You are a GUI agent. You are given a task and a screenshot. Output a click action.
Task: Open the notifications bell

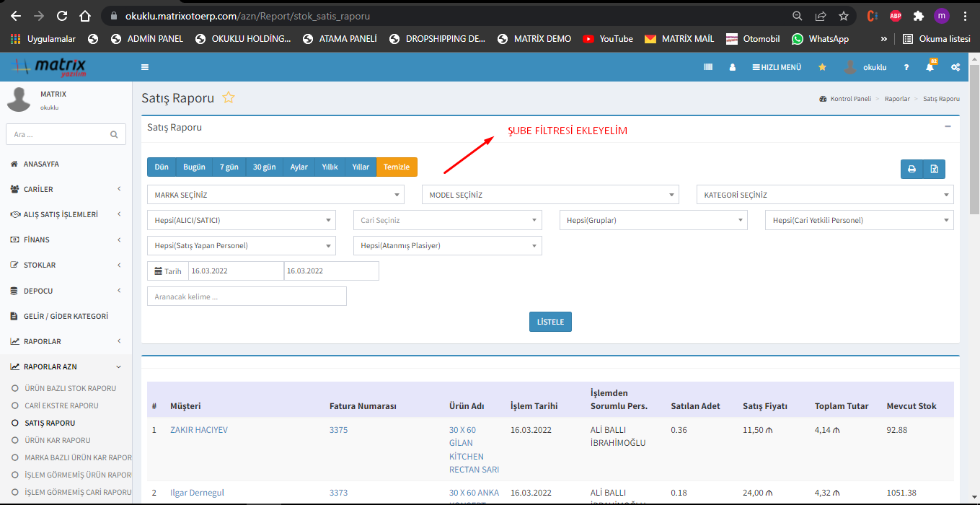(x=930, y=67)
